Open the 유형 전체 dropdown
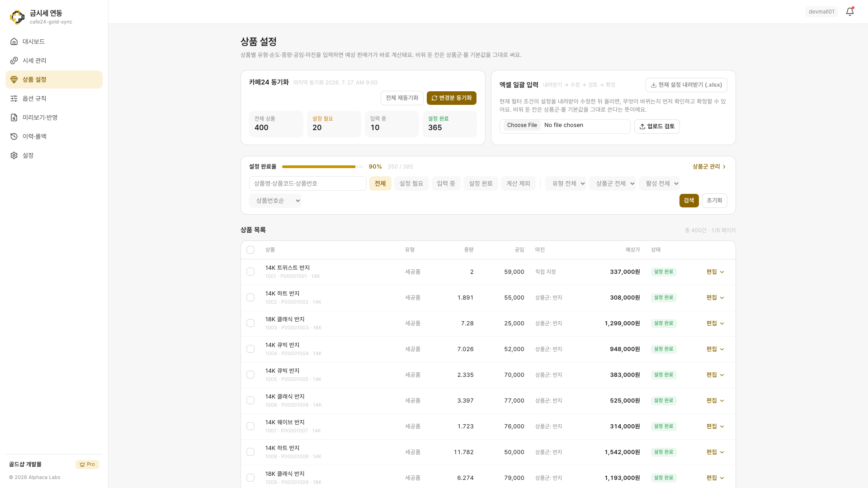The height and width of the screenshot is (488, 868). [x=566, y=183]
